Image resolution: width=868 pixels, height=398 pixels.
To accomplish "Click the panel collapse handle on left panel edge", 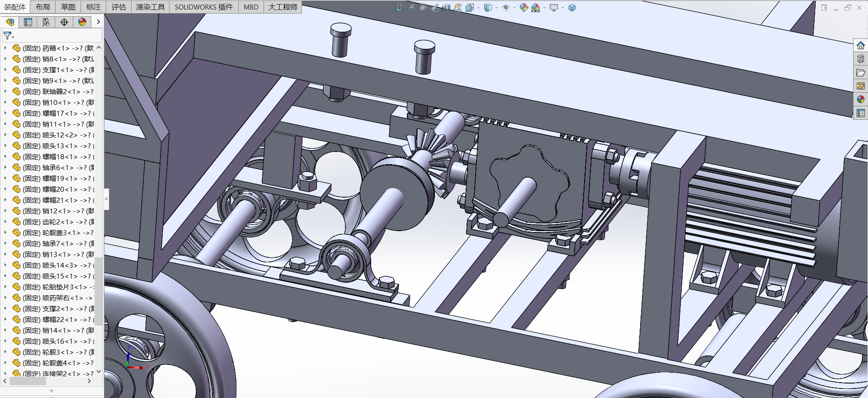I will click(x=106, y=199).
